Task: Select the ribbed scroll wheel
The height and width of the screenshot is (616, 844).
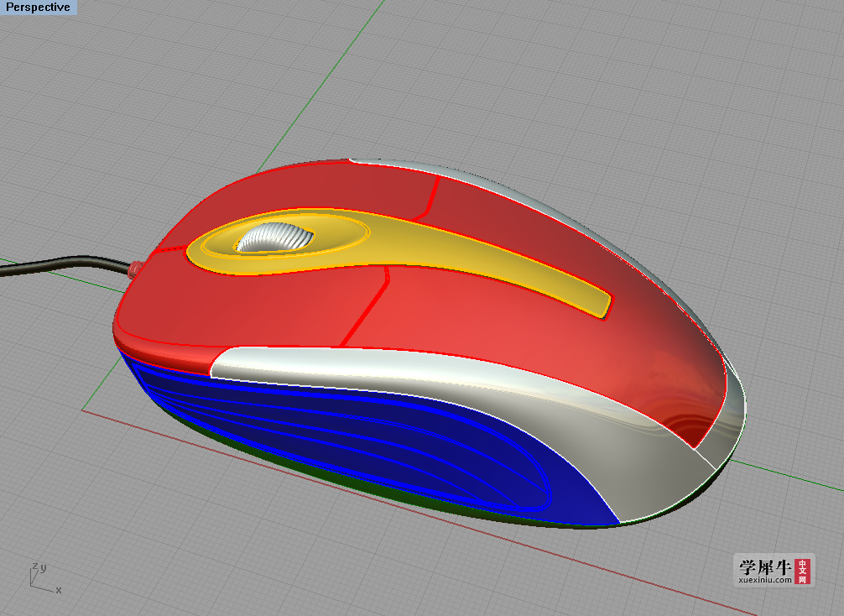Action: [x=274, y=237]
